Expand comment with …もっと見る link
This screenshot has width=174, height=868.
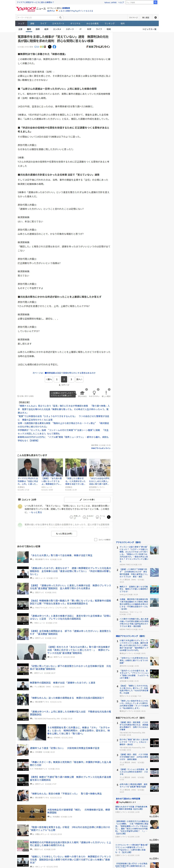(36, 512)
